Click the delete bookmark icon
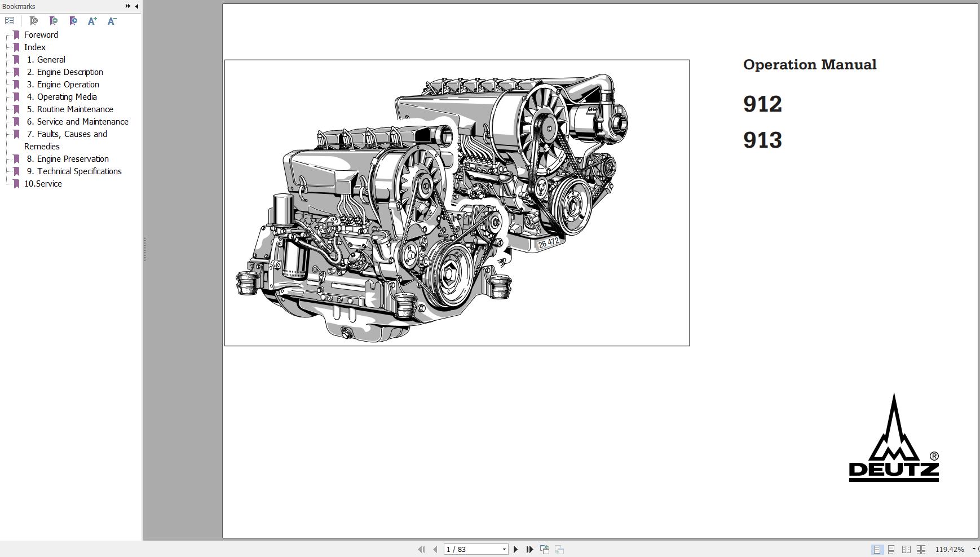Screen dimensions: 980x557 33,21
